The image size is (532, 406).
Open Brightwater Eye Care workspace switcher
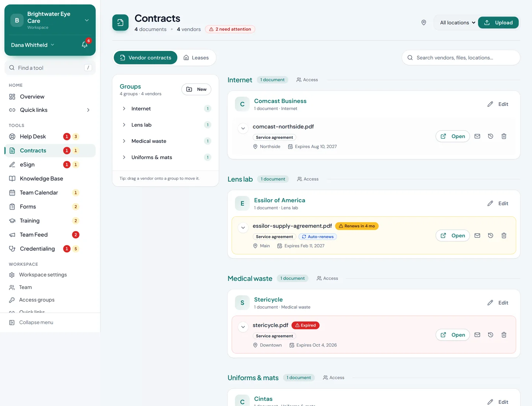pyautogui.click(x=50, y=20)
